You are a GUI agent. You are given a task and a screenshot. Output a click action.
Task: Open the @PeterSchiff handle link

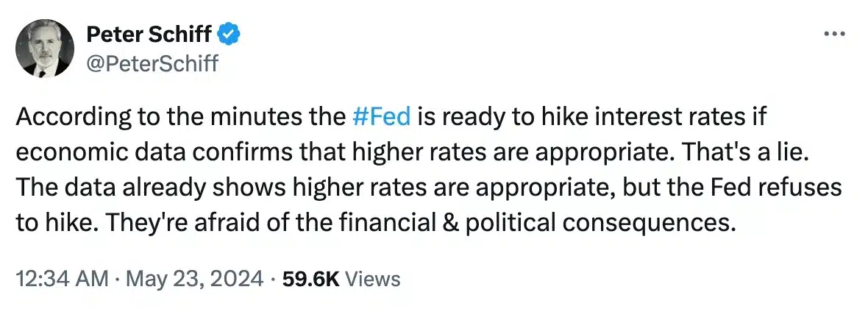[x=152, y=63]
